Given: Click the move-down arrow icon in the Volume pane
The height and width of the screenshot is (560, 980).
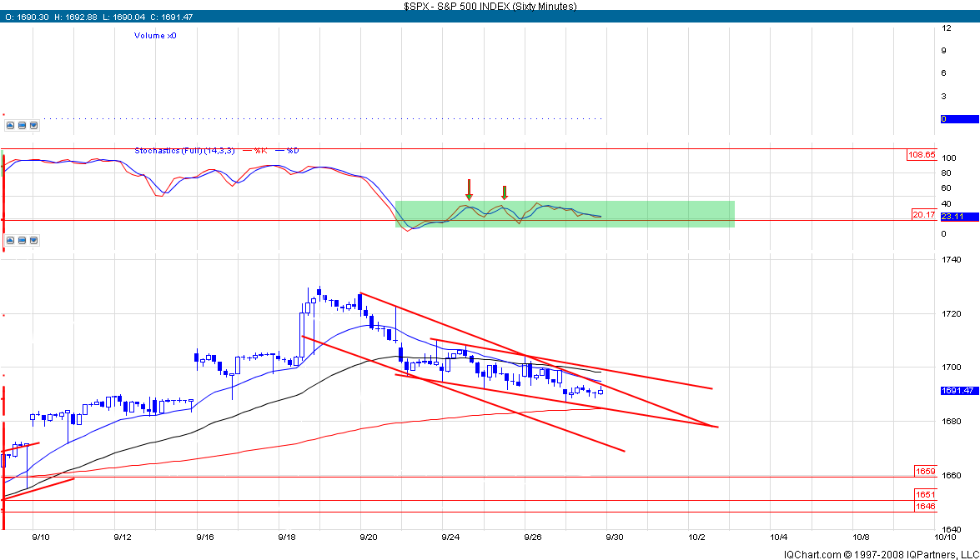Looking at the screenshot, I should 33,126.
